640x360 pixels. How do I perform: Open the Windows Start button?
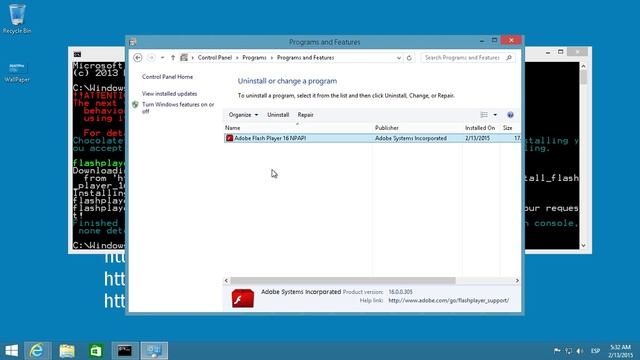click(11, 351)
